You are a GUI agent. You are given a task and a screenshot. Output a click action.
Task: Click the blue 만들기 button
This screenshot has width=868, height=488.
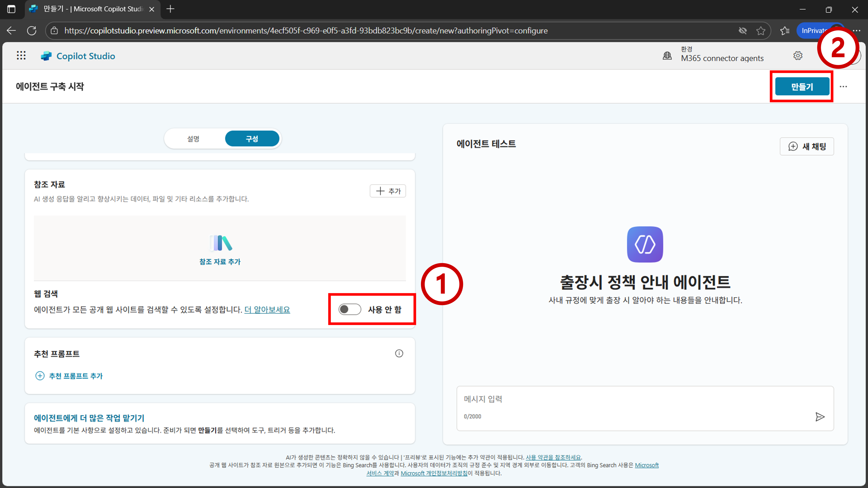click(802, 87)
